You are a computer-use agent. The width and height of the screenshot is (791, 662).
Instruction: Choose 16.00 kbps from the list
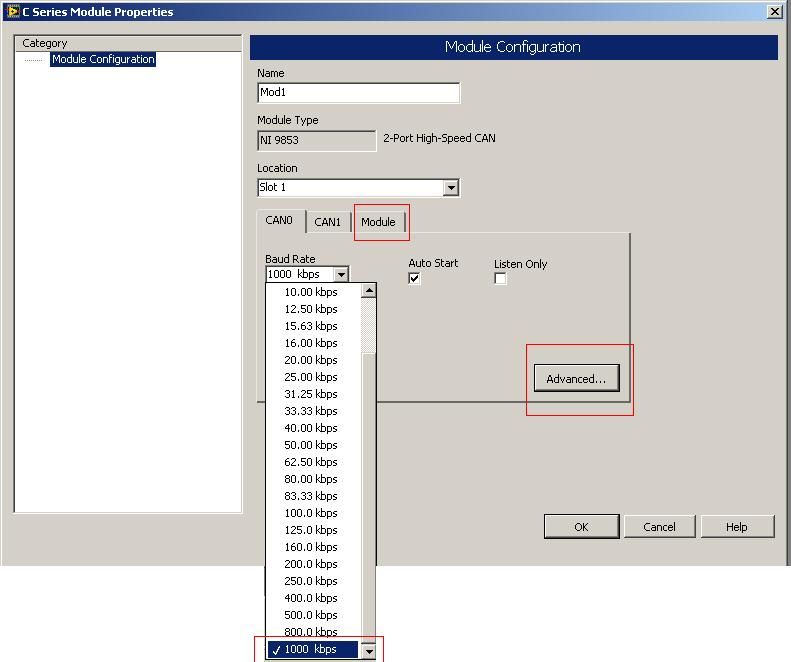(313, 343)
